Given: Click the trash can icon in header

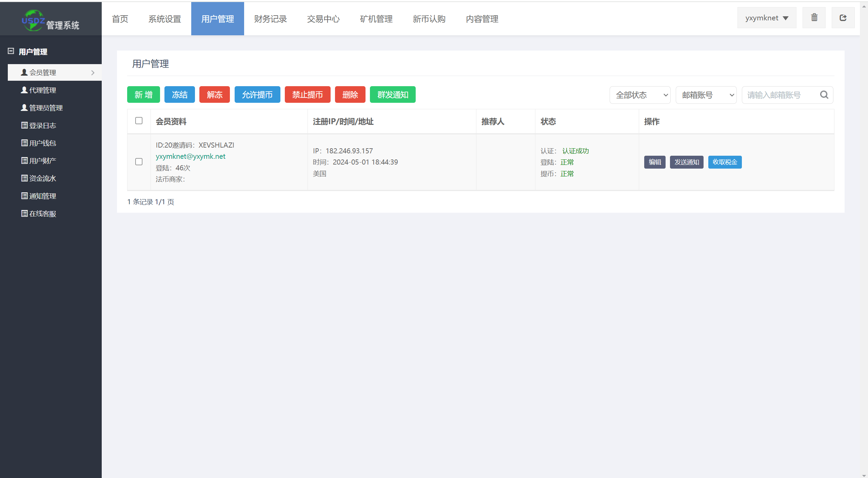Looking at the screenshot, I should (x=814, y=18).
